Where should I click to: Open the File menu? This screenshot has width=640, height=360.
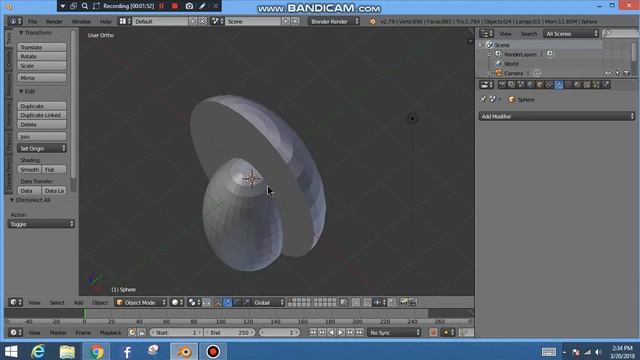click(x=32, y=21)
